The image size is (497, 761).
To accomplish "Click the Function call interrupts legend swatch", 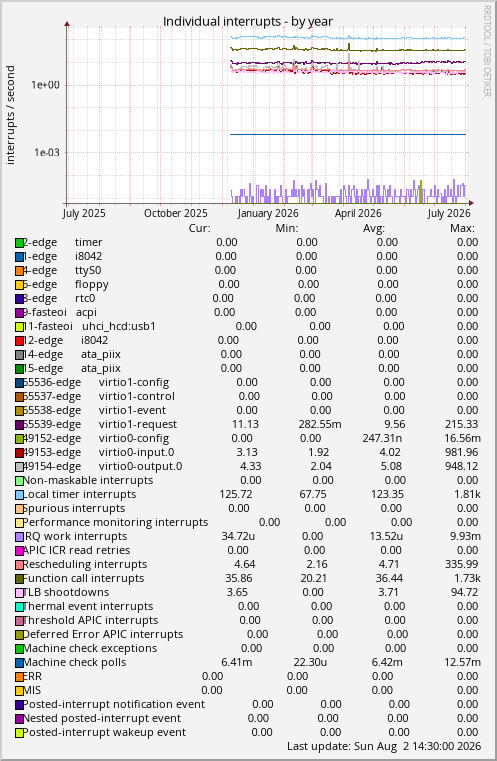I will pos(19,579).
